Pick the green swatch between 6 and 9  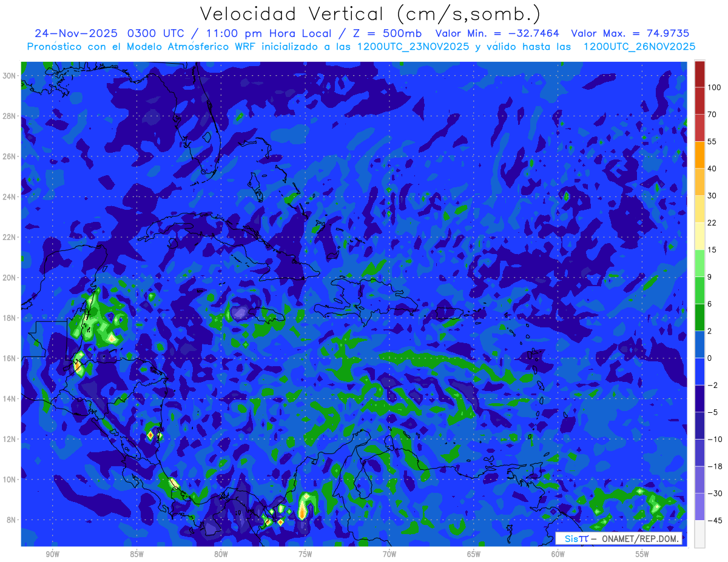tap(699, 290)
